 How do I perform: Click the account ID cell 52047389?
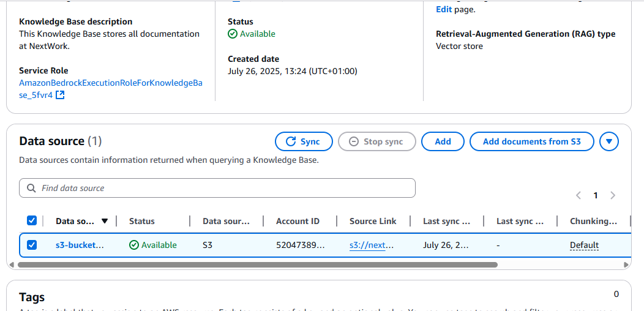[x=300, y=245]
